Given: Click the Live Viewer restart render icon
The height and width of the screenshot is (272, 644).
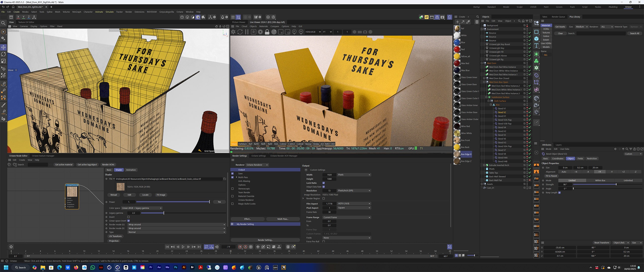Looking at the screenshot, I should pos(240,32).
